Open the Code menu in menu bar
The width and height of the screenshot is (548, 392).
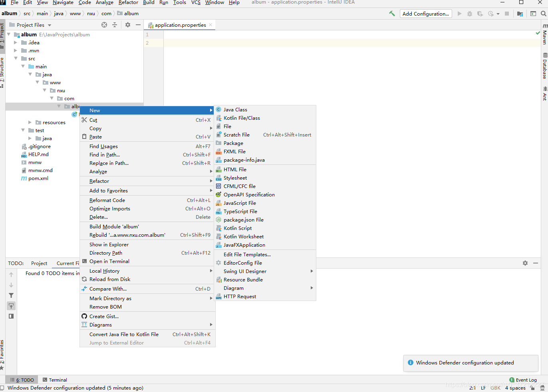point(85,2)
